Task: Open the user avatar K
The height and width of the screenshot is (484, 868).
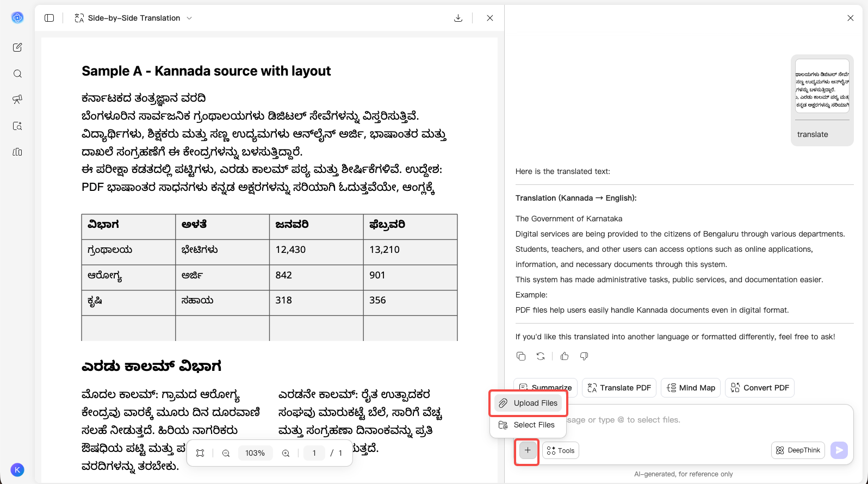Action: pyautogui.click(x=17, y=470)
